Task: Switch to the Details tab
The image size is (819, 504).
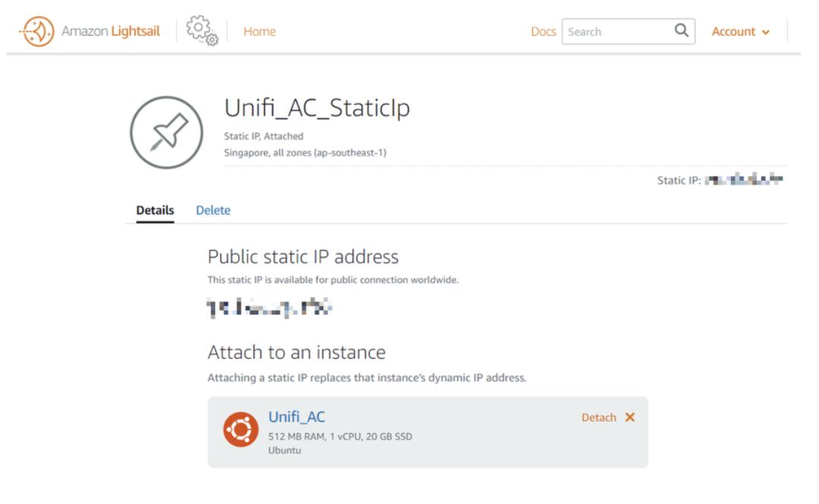Action: point(155,210)
